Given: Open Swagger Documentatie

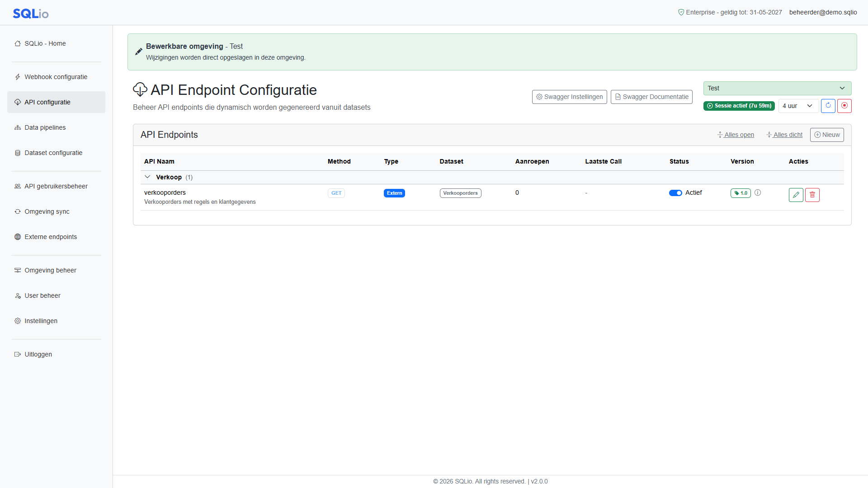Looking at the screenshot, I should [651, 97].
